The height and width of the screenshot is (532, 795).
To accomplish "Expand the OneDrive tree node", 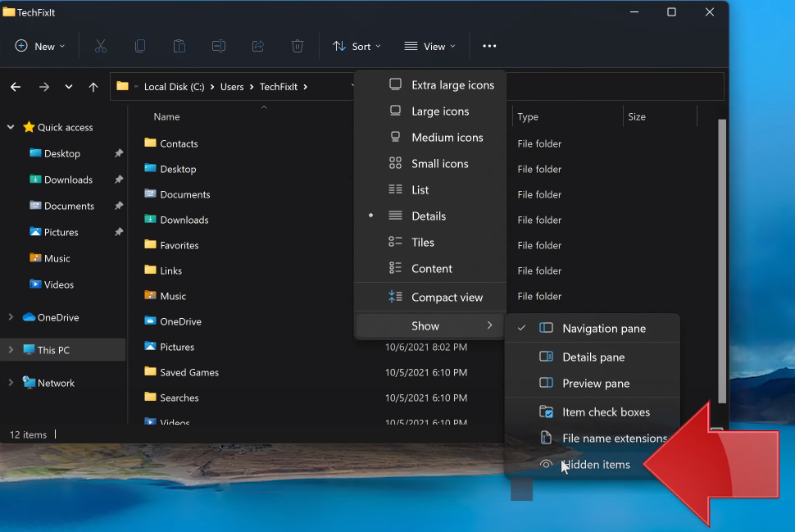I will [11, 317].
